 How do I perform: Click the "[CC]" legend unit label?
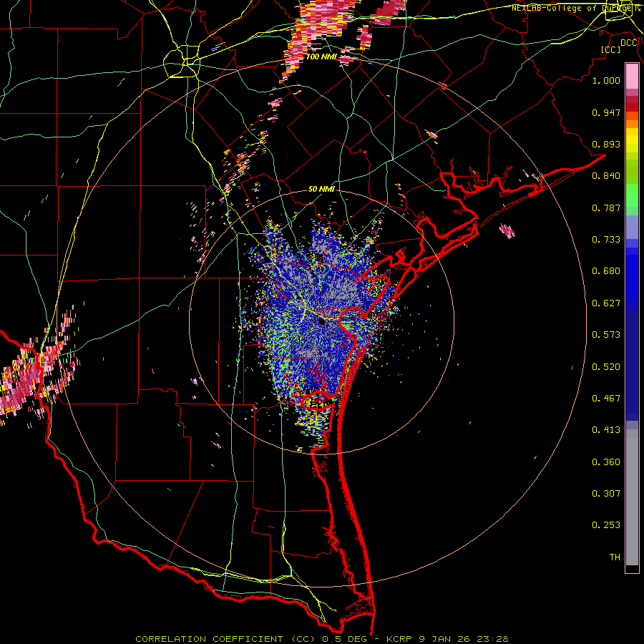click(611, 49)
